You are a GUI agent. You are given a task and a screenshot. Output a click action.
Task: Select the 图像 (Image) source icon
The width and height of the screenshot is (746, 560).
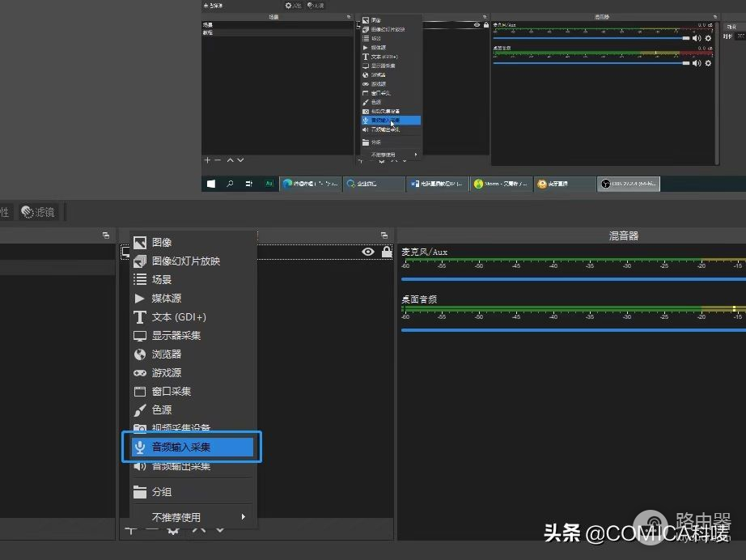pyautogui.click(x=139, y=243)
